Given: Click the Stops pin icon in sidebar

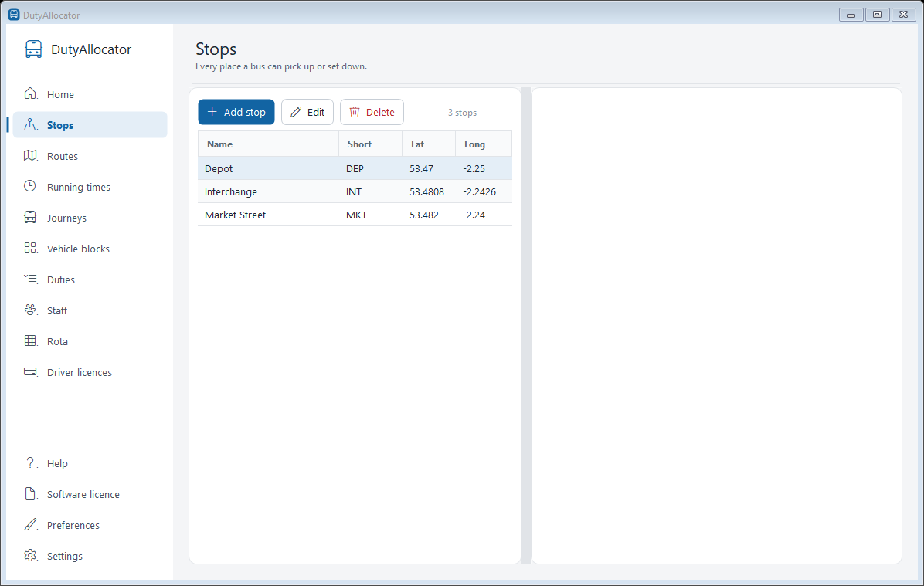Looking at the screenshot, I should pyautogui.click(x=31, y=124).
